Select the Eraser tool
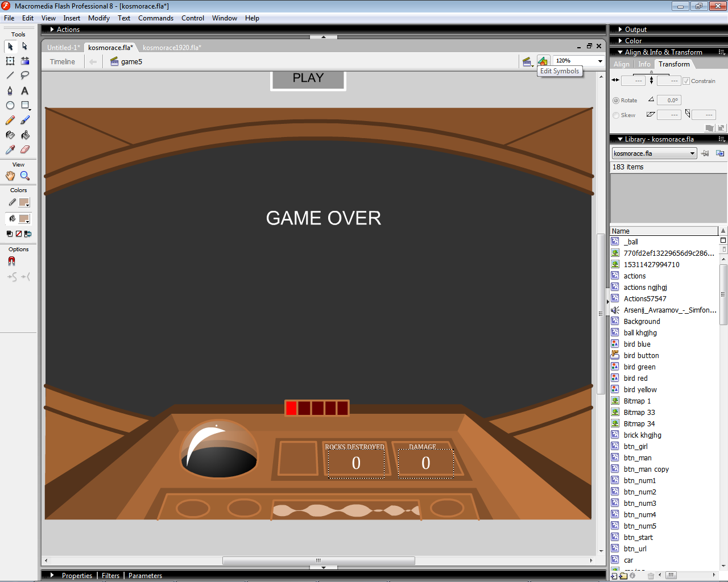 pyautogui.click(x=25, y=150)
